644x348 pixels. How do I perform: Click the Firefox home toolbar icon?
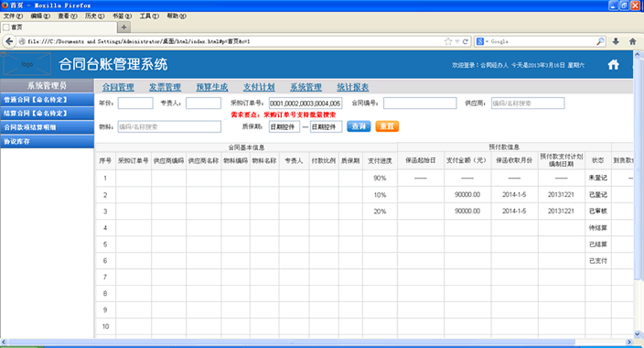632,41
